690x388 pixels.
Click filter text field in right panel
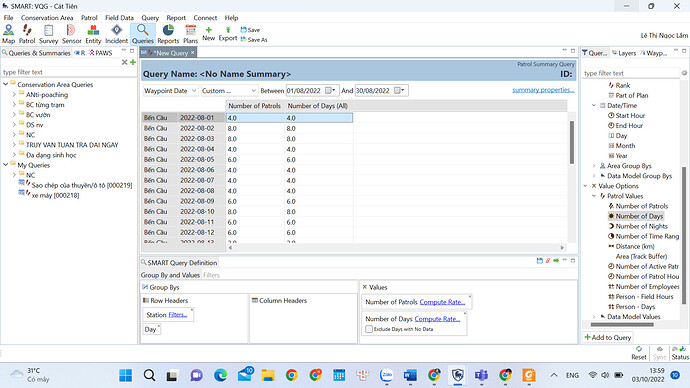[631, 73]
